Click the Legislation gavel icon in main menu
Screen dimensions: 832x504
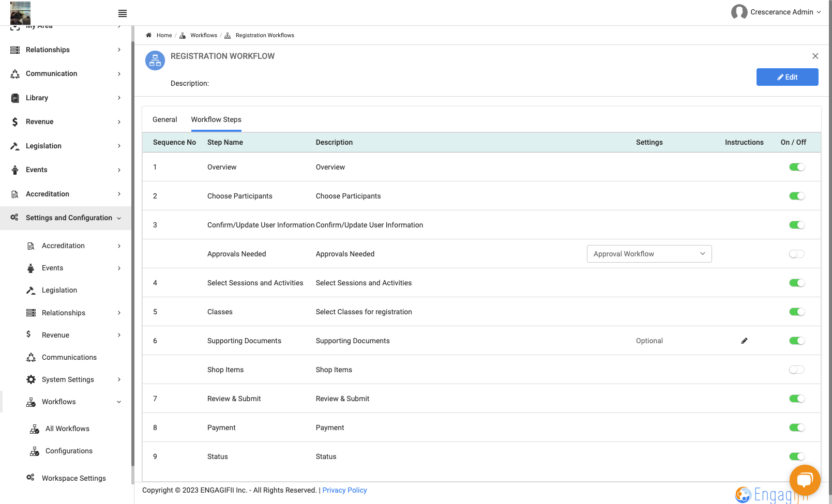pos(15,146)
